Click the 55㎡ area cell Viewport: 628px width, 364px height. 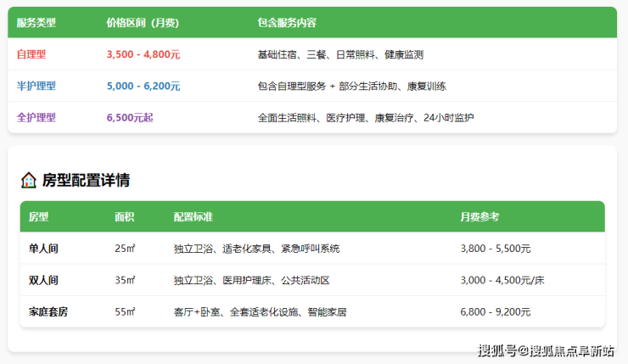(x=125, y=311)
